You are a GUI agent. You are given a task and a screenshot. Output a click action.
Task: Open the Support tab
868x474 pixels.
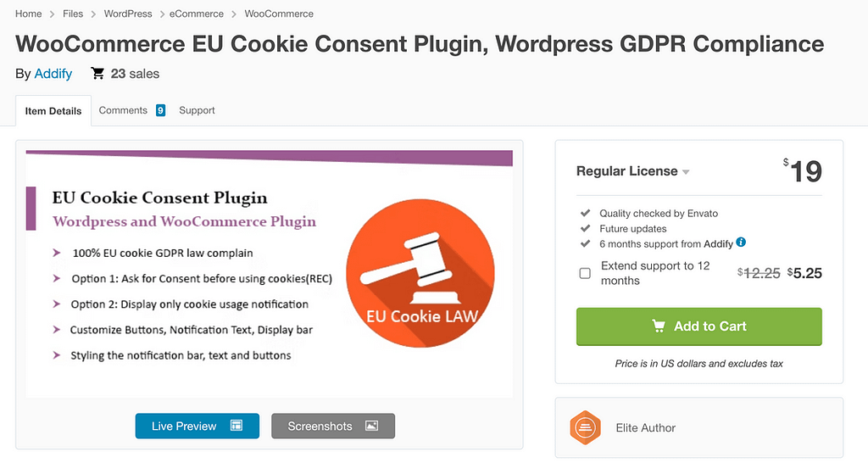197,110
